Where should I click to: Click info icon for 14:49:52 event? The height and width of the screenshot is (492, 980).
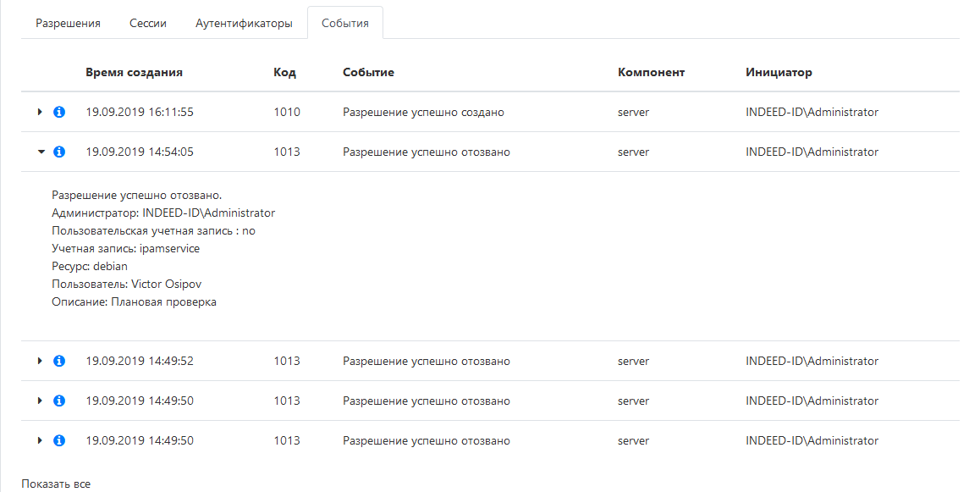coord(59,361)
